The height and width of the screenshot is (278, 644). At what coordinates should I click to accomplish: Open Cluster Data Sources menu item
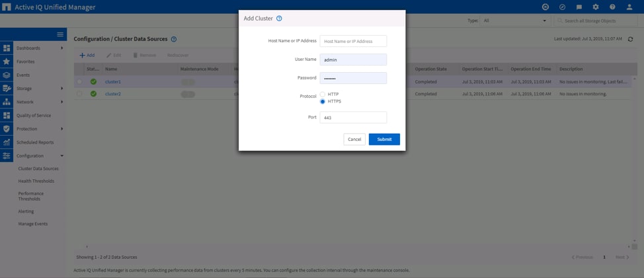coord(38,169)
